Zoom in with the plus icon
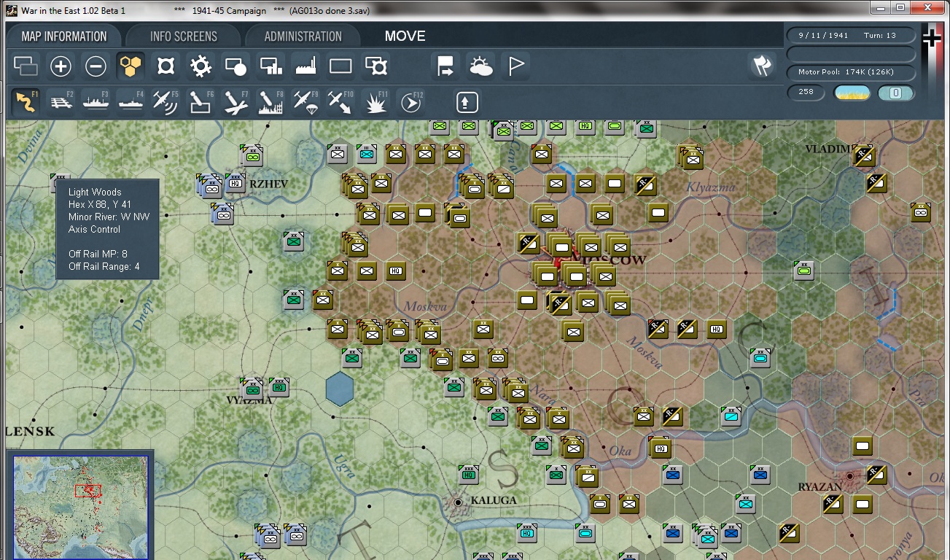 pyautogui.click(x=61, y=67)
